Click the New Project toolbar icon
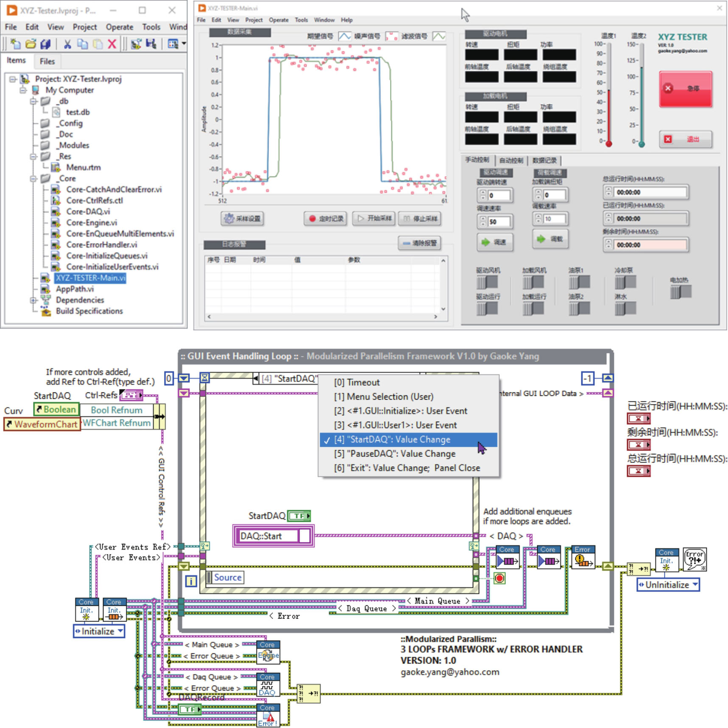The height and width of the screenshot is (728, 728). (15, 44)
